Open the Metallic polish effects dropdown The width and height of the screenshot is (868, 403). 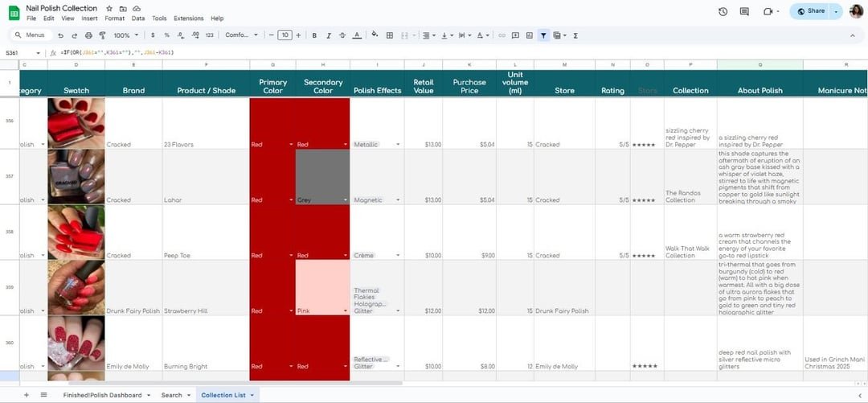397,145
